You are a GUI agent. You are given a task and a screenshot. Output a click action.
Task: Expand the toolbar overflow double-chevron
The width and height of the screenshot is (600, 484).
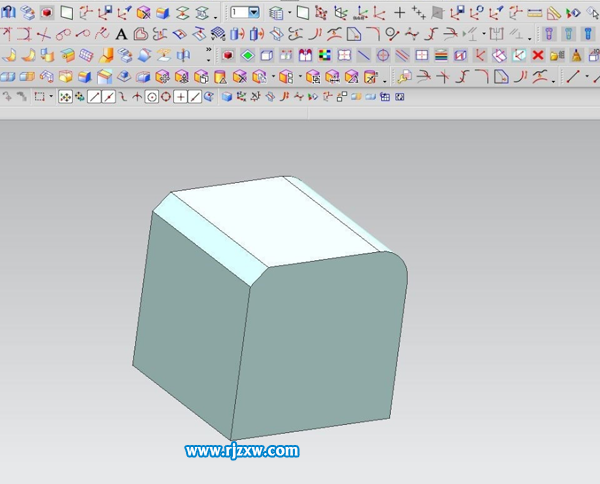point(209,50)
